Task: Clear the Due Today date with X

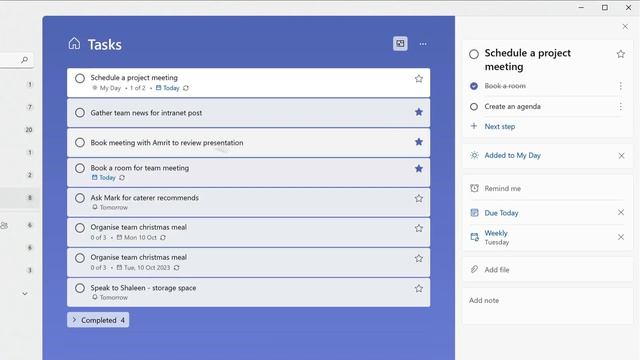Action: coord(621,212)
